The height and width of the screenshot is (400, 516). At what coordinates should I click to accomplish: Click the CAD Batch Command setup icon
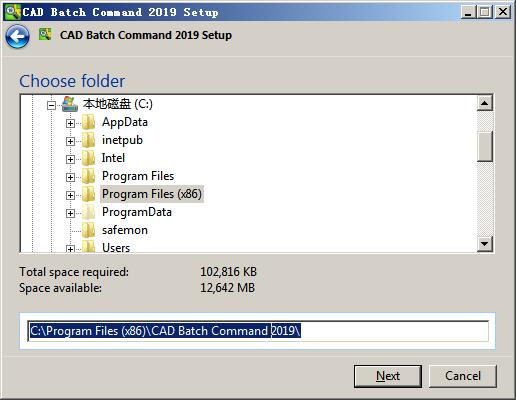coord(45,34)
